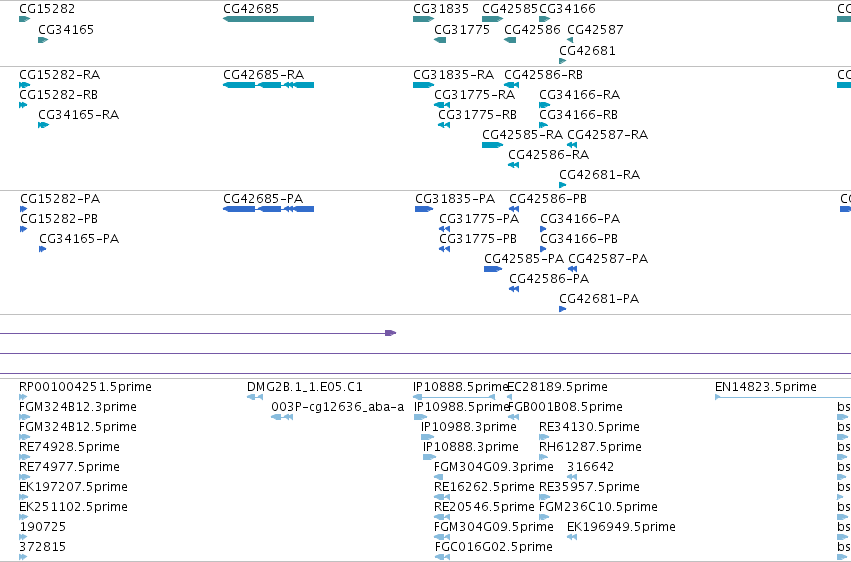Click EST RE35957.5prime
851x562 pixels.
click(589, 487)
